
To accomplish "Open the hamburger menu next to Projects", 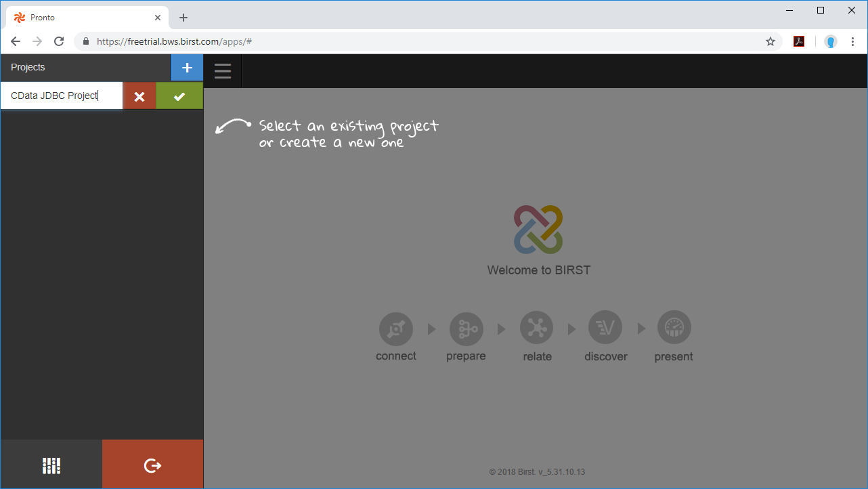I will (222, 70).
